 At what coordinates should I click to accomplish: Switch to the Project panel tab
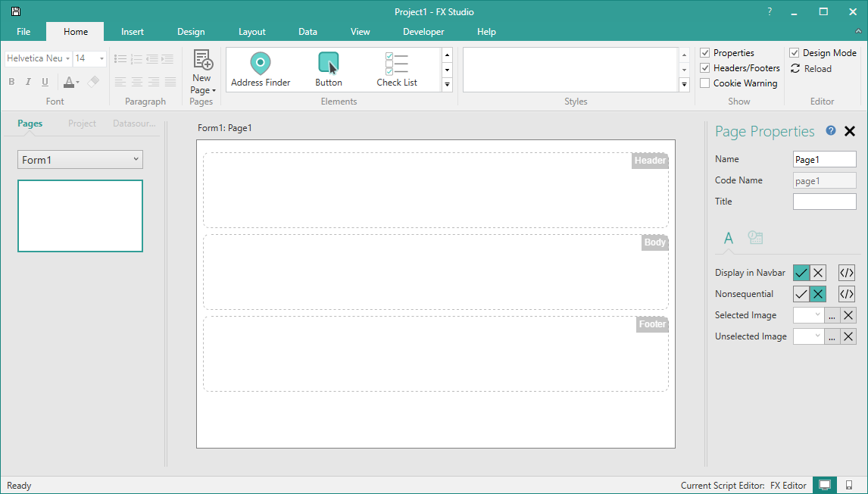pyautogui.click(x=82, y=123)
